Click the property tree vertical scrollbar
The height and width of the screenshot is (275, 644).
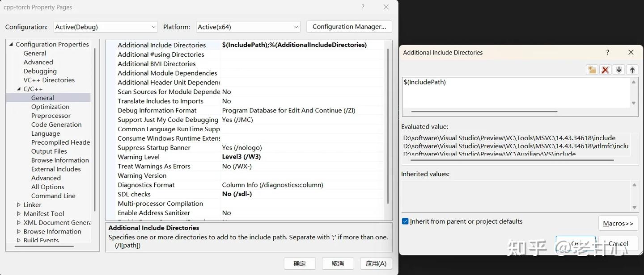click(94, 129)
